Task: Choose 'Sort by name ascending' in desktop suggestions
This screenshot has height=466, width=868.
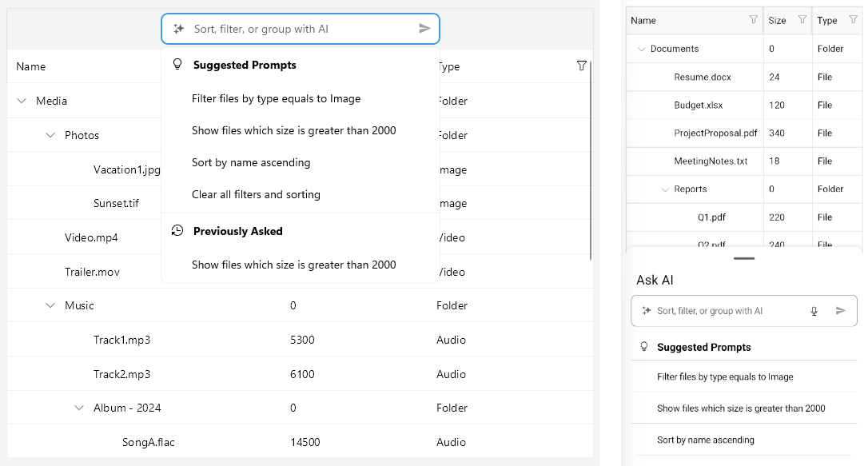Action: tap(251, 162)
